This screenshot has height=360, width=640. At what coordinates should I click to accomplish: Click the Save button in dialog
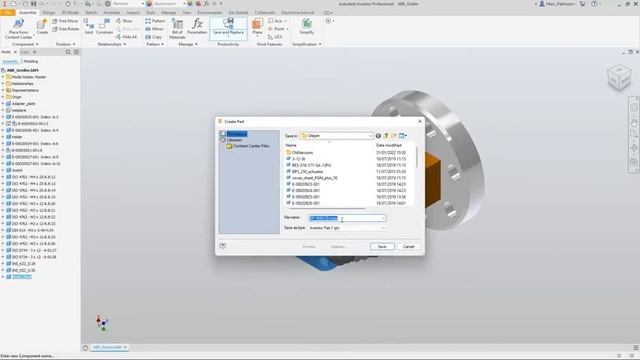point(382,247)
